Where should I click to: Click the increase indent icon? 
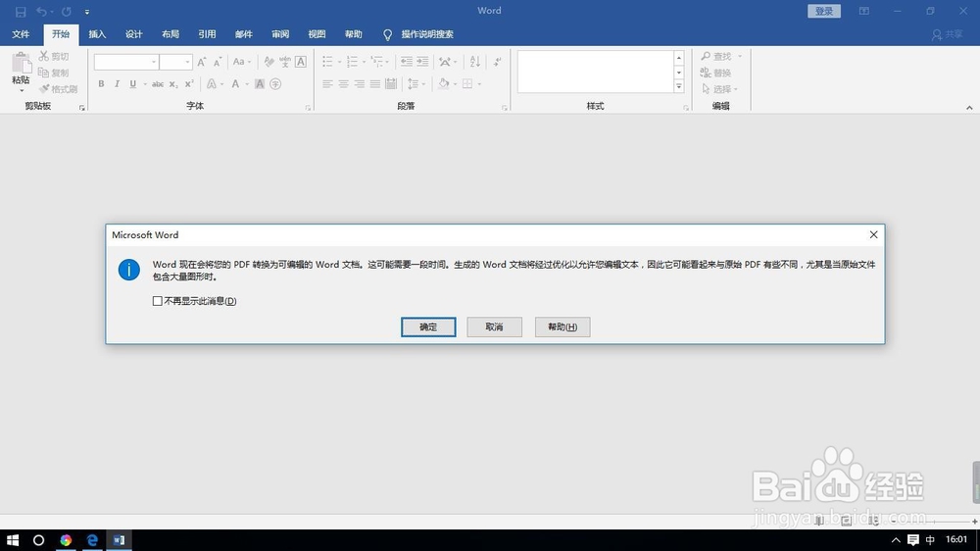(422, 62)
